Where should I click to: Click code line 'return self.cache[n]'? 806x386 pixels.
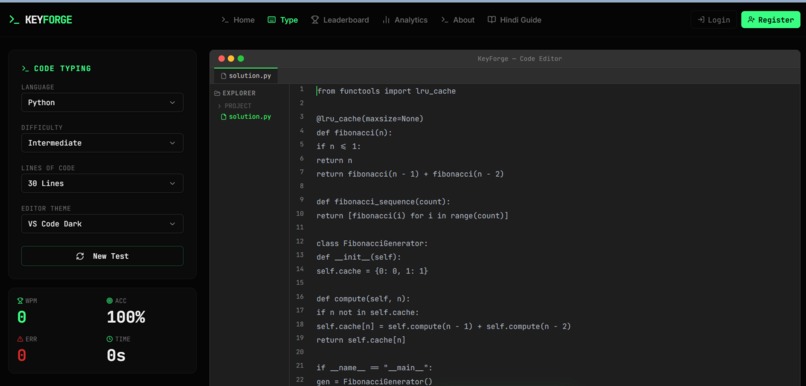point(361,340)
